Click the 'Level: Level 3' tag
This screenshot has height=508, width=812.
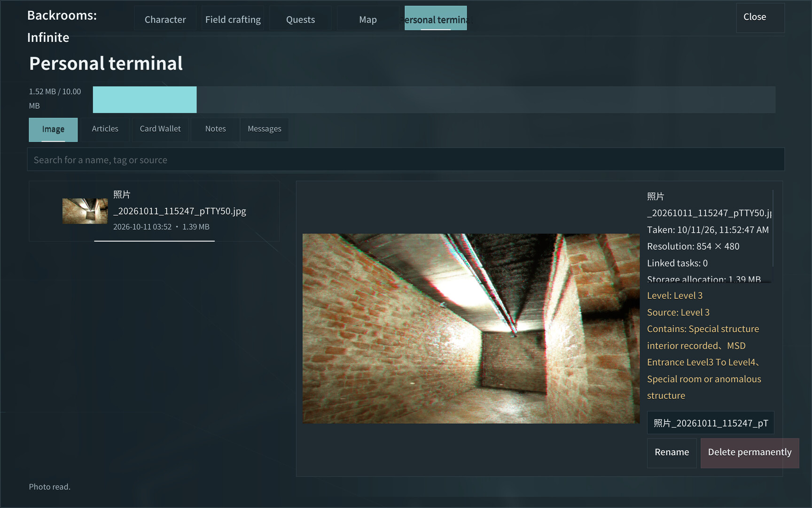pos(675,296)
